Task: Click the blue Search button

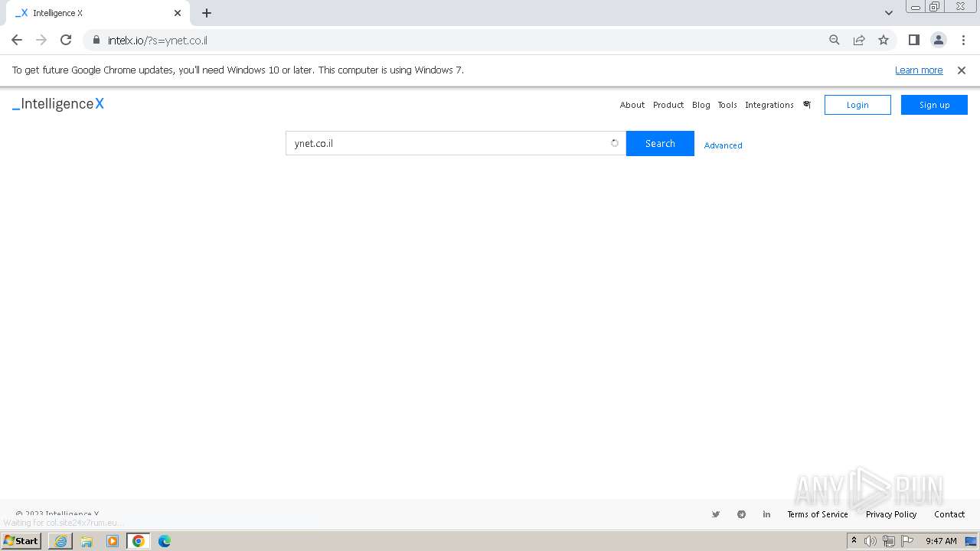Action: point(660,143)
